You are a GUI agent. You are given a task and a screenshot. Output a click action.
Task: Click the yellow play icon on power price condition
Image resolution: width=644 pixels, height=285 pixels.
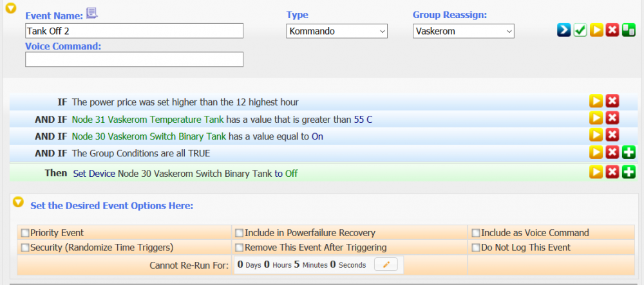596,102
